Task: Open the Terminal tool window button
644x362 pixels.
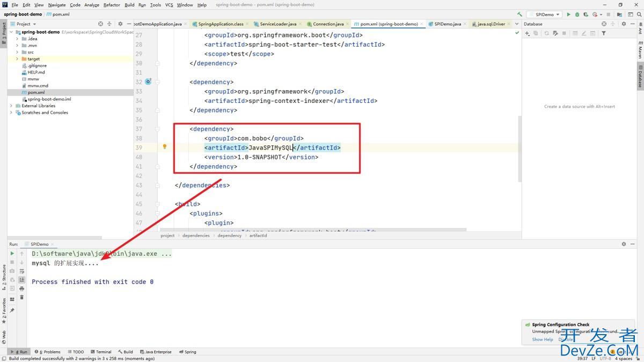Action: (101, 352)
